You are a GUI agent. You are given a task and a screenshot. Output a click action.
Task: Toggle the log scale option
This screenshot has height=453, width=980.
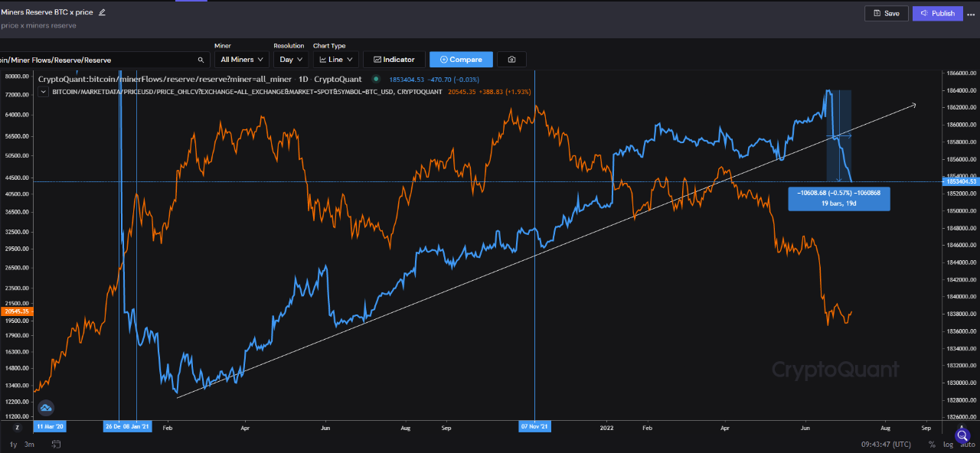click(x=949, y=445)
